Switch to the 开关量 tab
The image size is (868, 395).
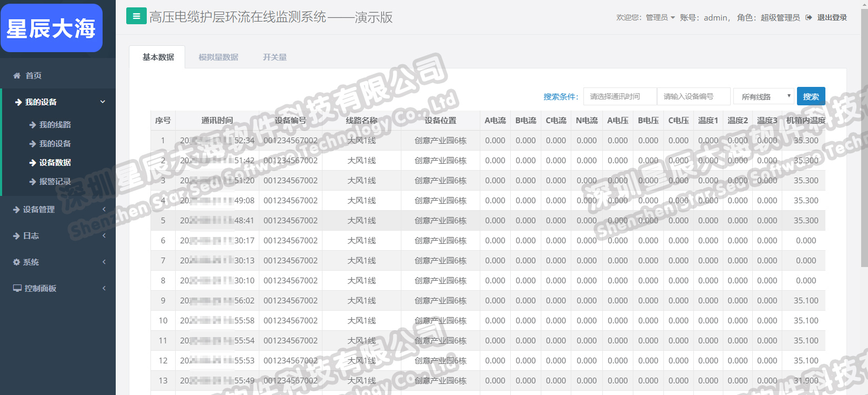[275, 57]
